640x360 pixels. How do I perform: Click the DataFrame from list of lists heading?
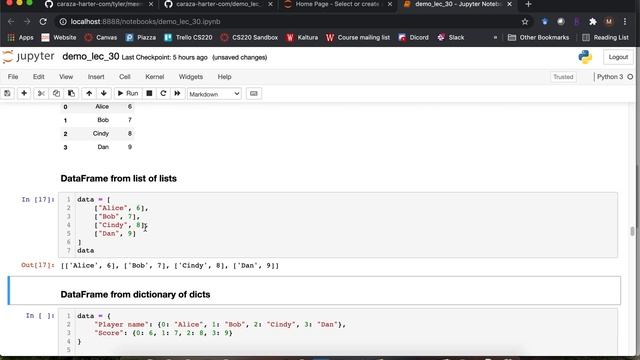(118, 178)
